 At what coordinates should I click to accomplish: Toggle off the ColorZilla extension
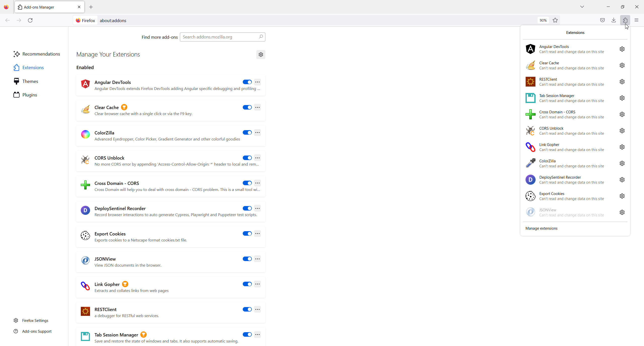247,132
